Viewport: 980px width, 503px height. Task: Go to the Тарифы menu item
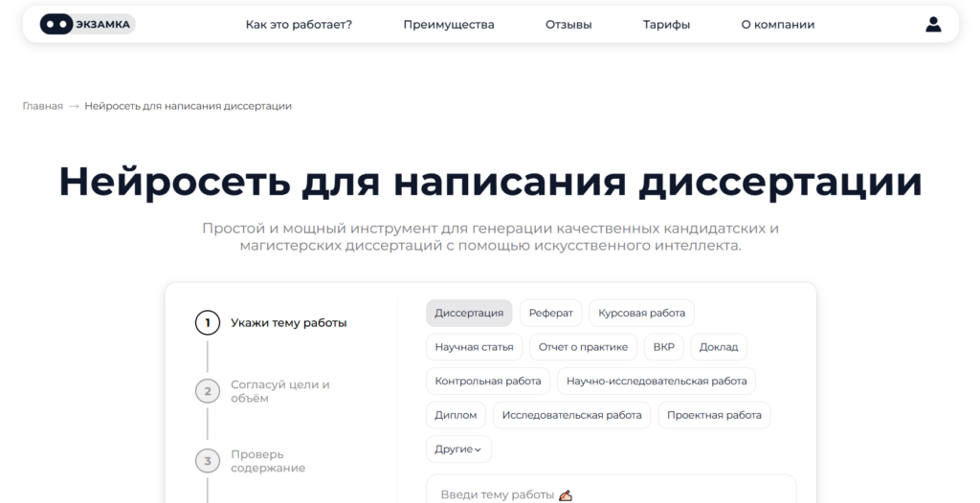pos(666,24)
